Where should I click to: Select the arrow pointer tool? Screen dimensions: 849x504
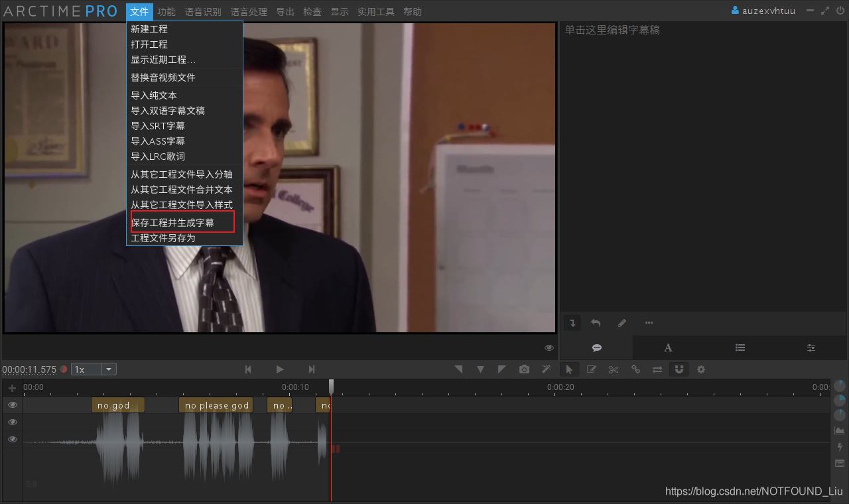(569, 369)
